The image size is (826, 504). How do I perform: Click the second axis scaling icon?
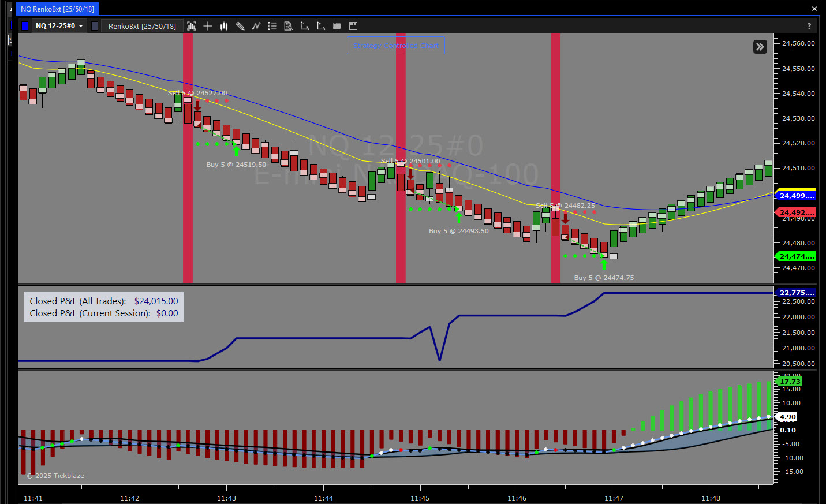[x=321, y=26]
